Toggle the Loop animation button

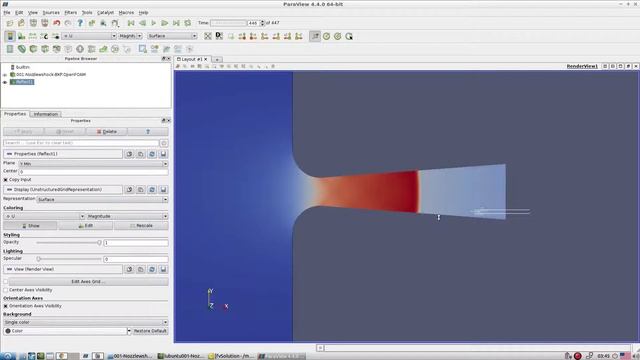click(188, 23)
